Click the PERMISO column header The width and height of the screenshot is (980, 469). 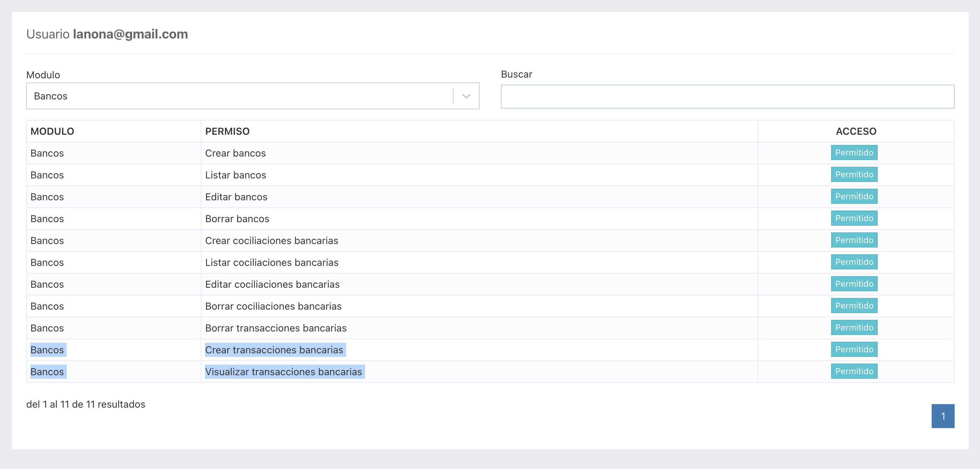click(x=227, y=132)
